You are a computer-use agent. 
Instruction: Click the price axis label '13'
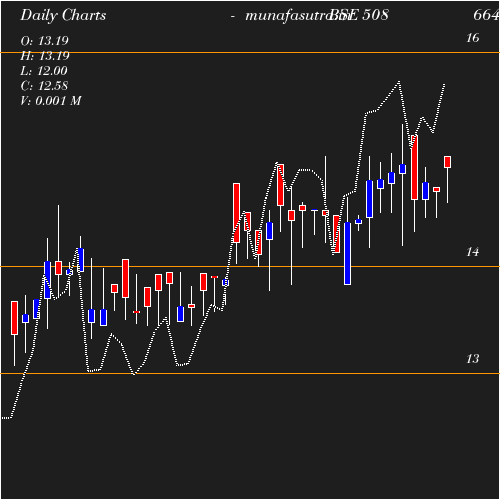[x=473, y=359]
